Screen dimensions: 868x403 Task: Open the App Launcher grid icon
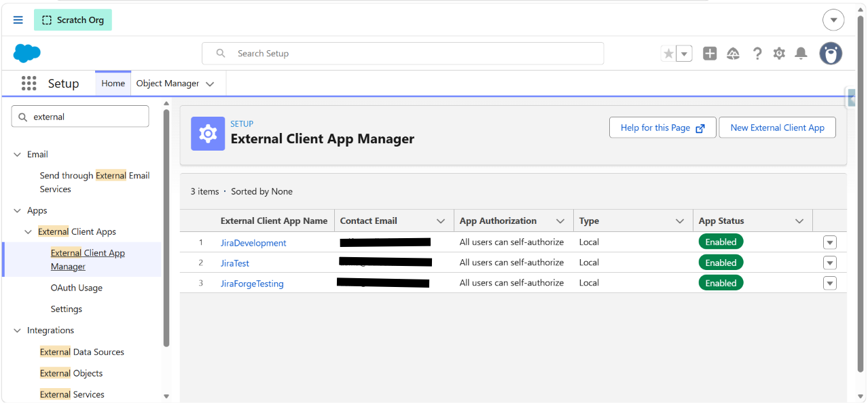[x=29, y=83]
